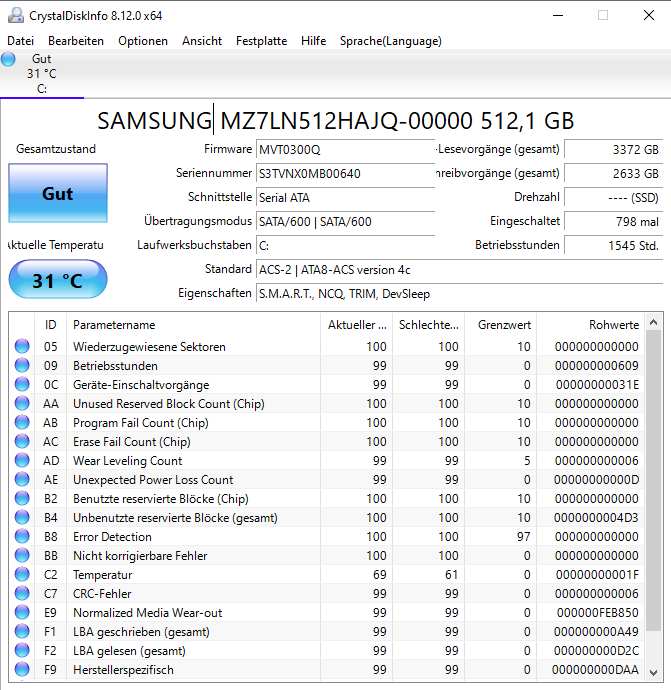Viewport: 671px width, 690px height.
Task: Click Grenzwert 97 in Error Detection row
Action: [x=524, y=536]
